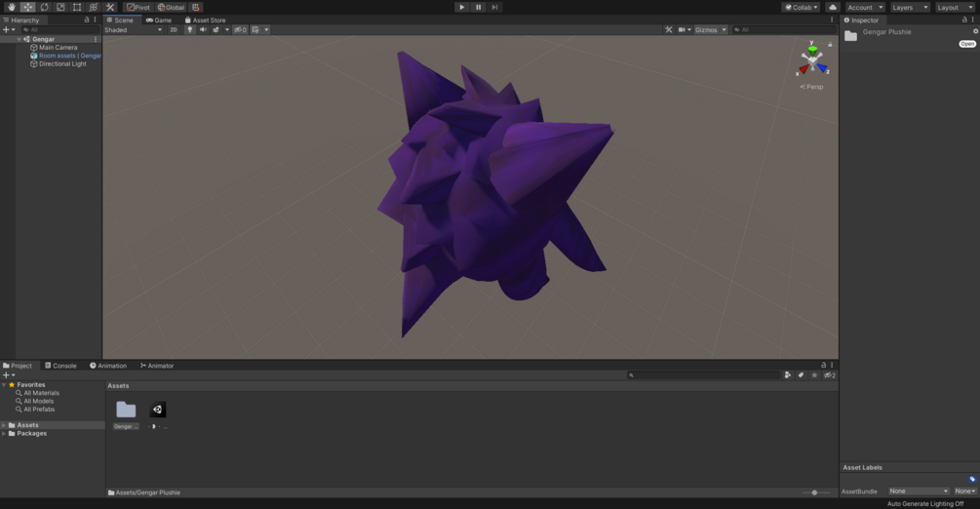Toggle Persp projection mode label
980x509 pixels.
click(x=812, y=87)
